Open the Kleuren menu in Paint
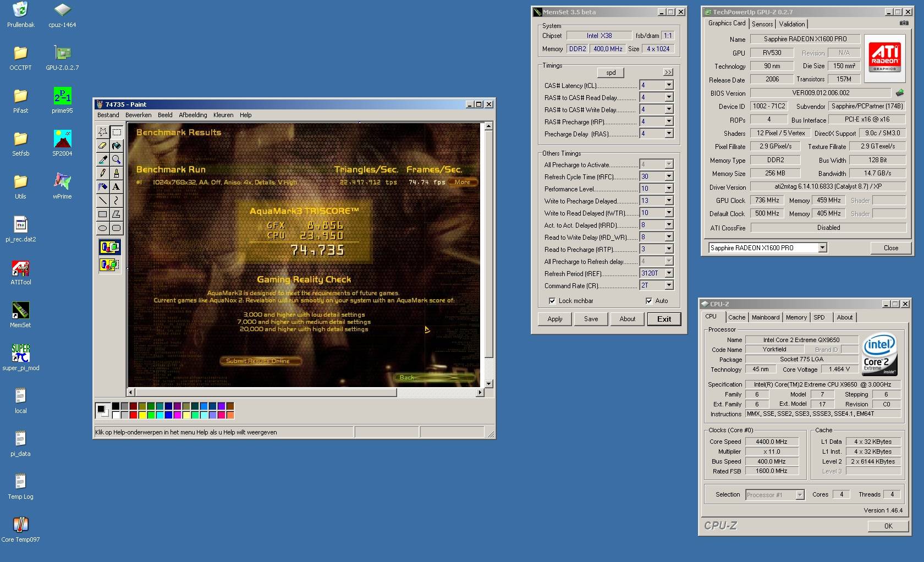This screenshot has width=924, height=562. [x=223, y=115]
